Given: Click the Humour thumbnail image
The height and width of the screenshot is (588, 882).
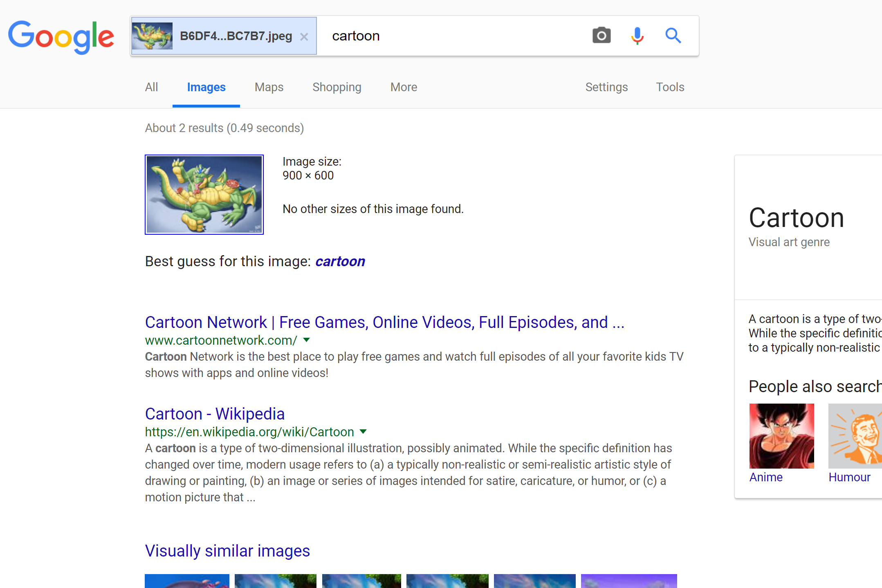Looking at the screenshot, I should [855, 436].
